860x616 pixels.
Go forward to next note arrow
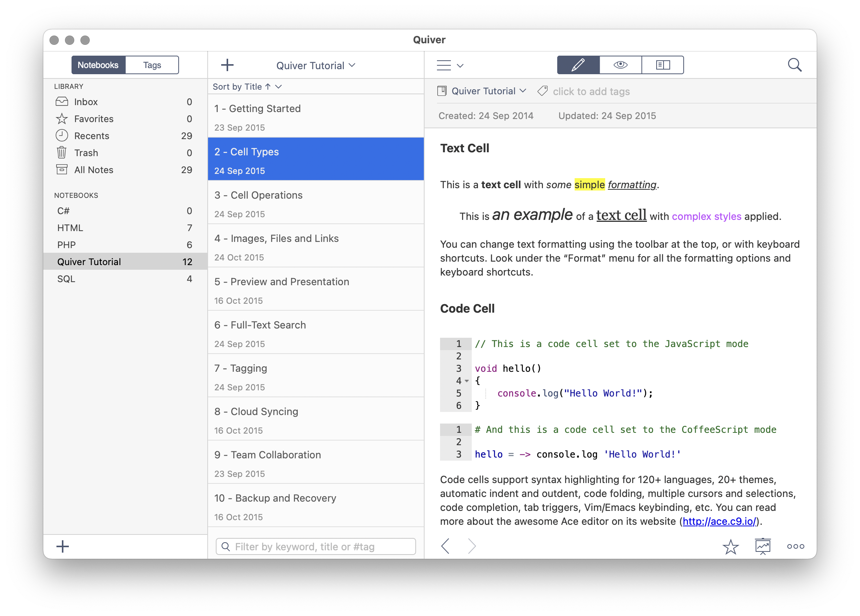(472, 546)
